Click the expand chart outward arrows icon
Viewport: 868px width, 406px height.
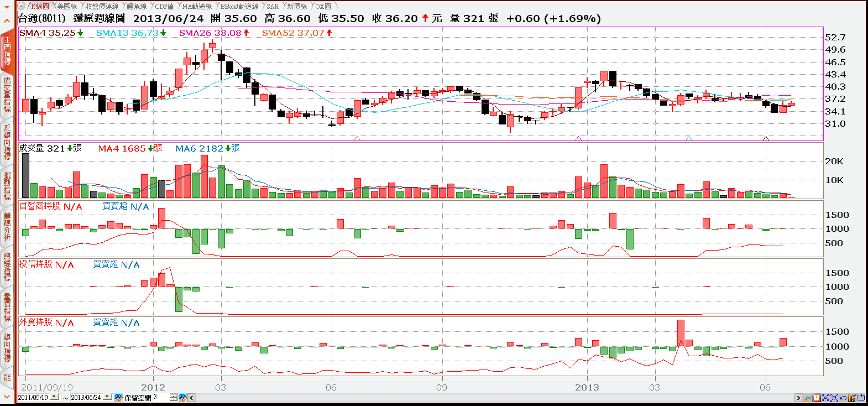(834, 398)
